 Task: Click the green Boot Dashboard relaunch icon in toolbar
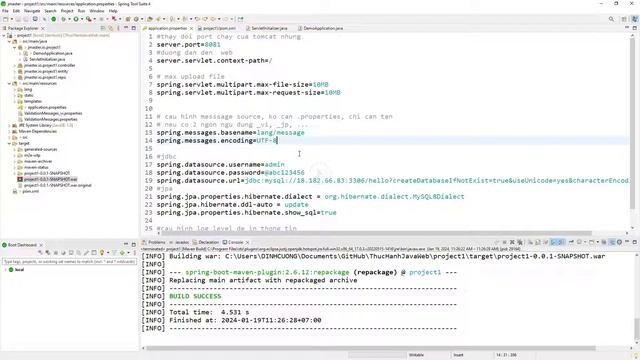coord(53,19)
